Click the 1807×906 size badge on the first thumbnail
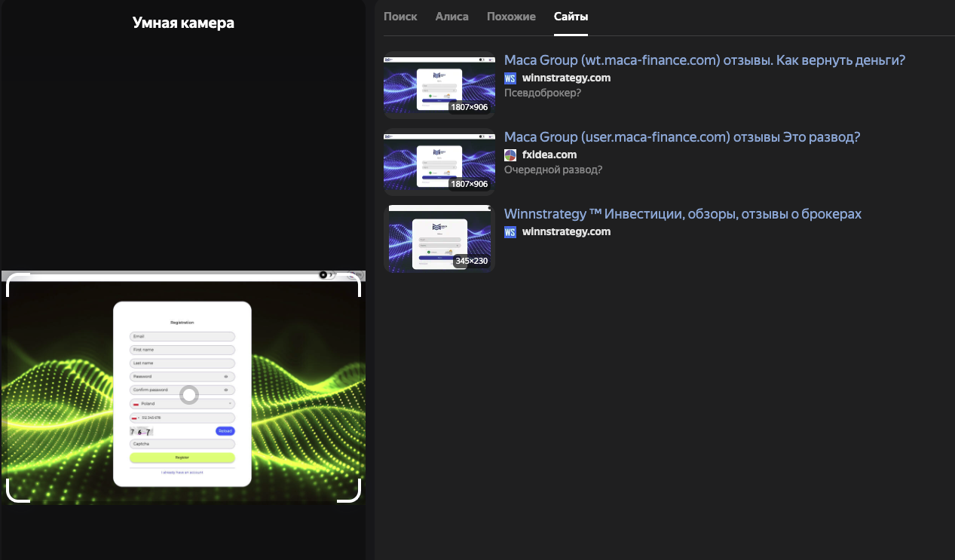Viewport: 955px width, 560px height. [470, 107]
